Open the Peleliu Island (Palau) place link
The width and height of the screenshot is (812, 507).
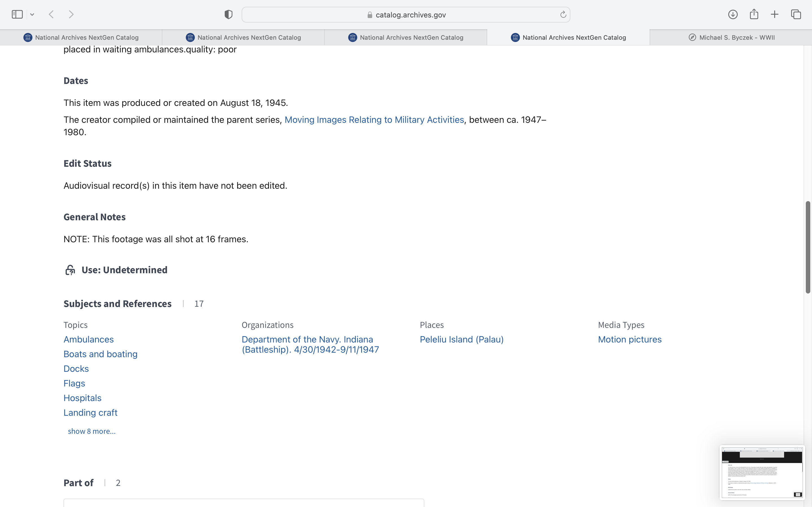[x=461, y=339]
